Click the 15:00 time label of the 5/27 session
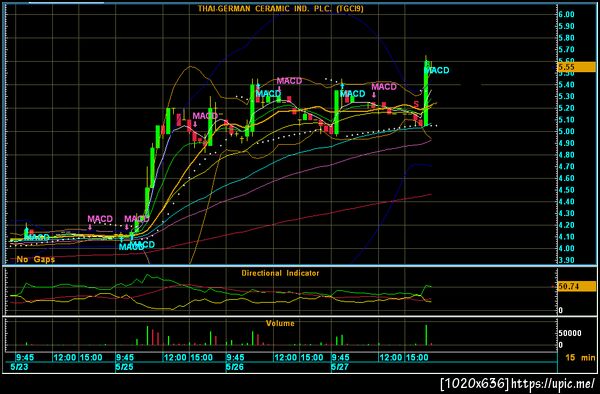This screenshot has width=600, height=394. (x=417, y=358)
